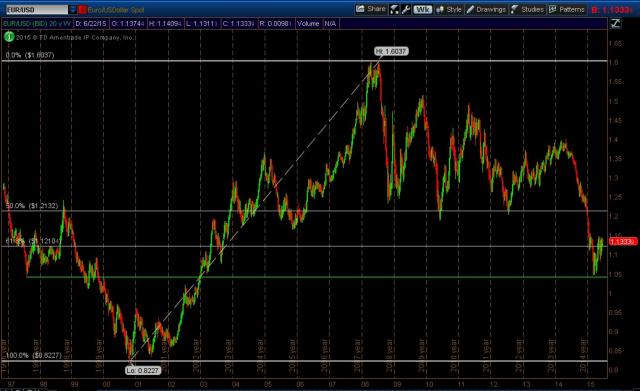
Task: Click the L: 1.1311 low value
Action: click(202, 24)
